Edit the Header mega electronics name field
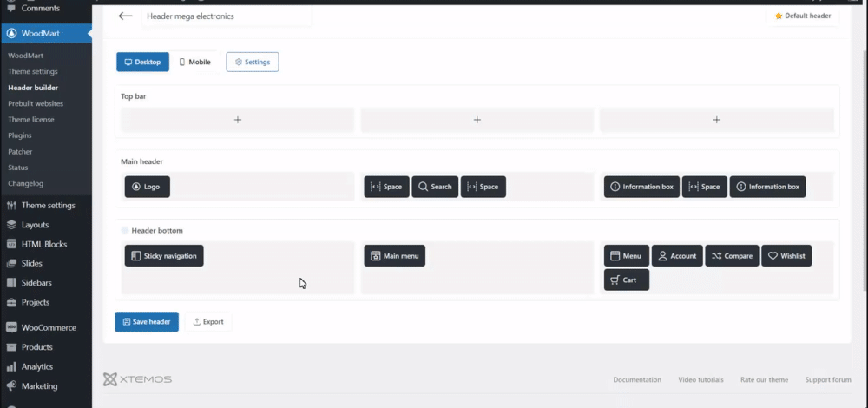The image size is (868, 408). coord(227,16)
